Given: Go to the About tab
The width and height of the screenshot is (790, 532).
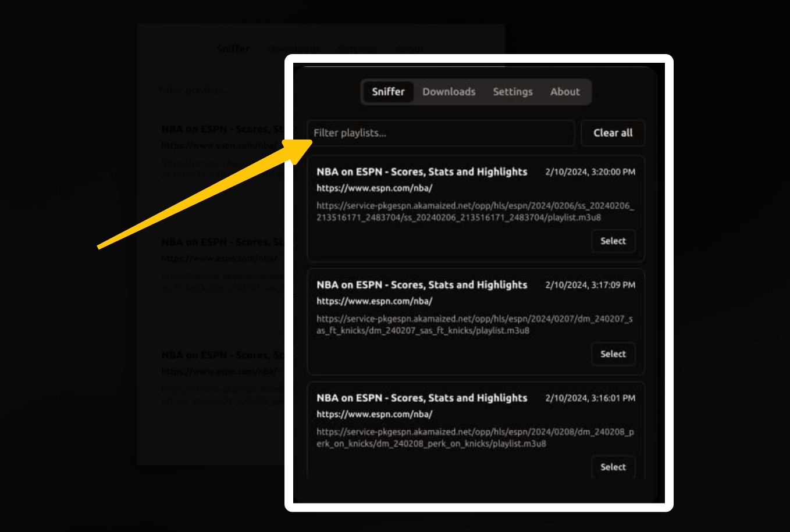Looking at the screenshot, I should coord(565,92).
